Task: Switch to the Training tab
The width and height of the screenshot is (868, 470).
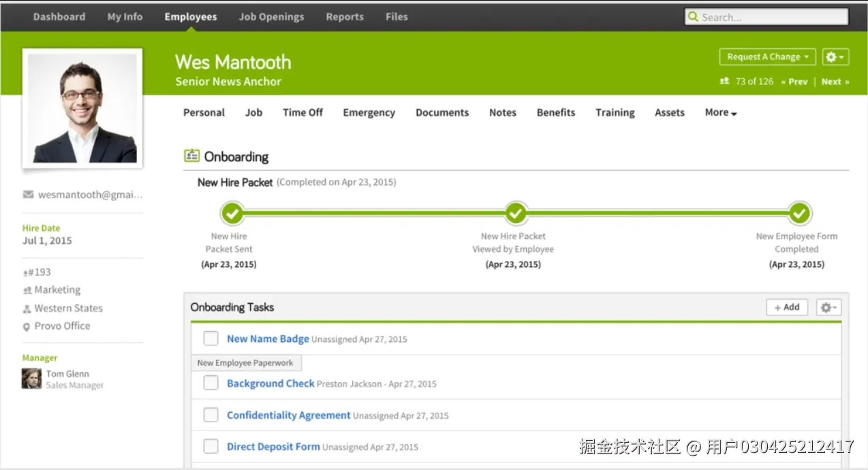Action: [615, 112]
